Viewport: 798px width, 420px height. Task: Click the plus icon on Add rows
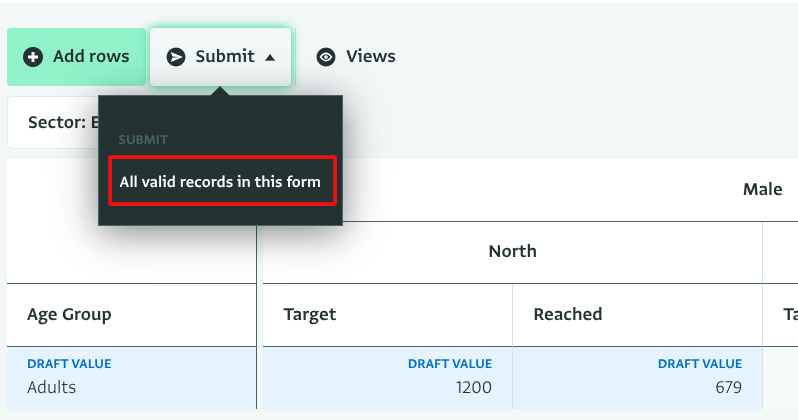click(33, 57)
